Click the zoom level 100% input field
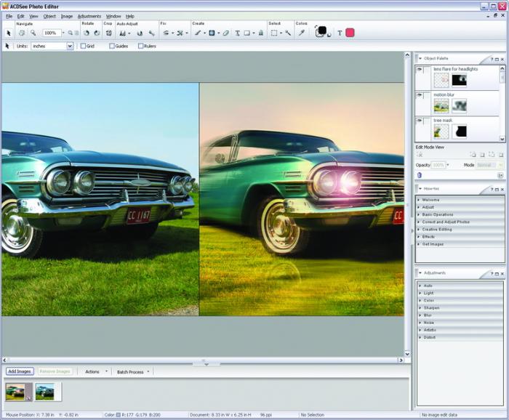 [x=52, y=33]
